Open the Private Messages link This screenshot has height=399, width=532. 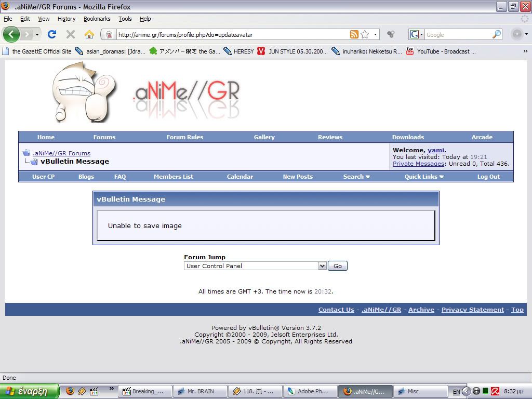418,164
